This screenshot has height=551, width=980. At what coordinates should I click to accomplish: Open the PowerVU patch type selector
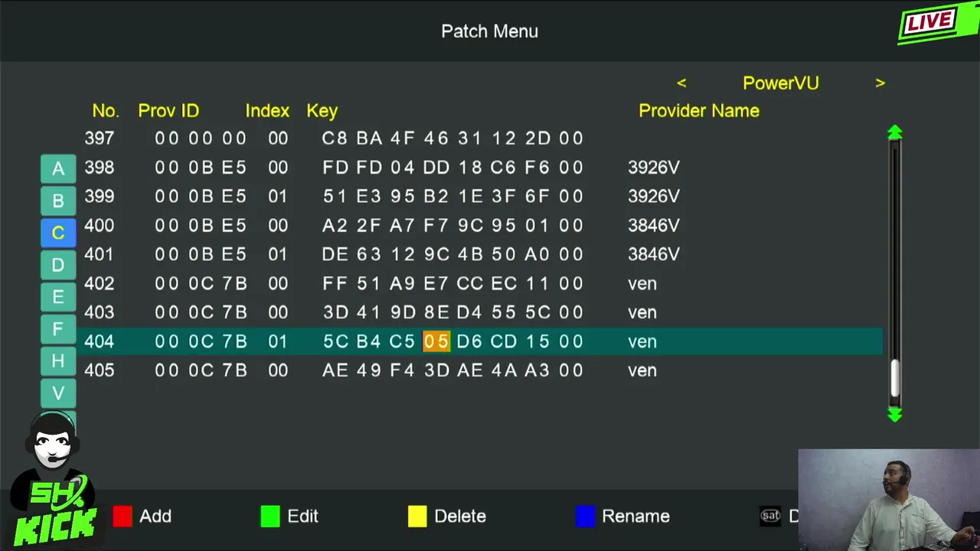[x=780, y=83]
